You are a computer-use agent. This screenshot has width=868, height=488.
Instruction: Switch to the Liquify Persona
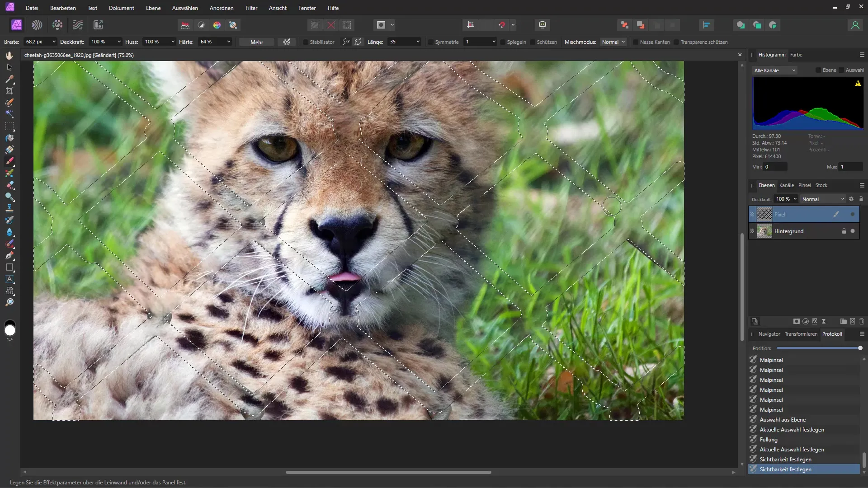click(x=37, y=25)
